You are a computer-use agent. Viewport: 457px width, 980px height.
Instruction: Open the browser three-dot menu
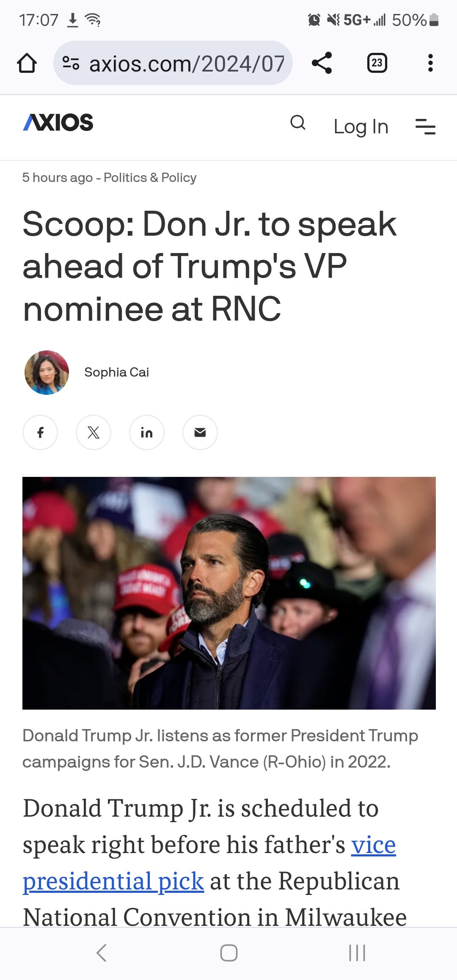tap(430, 63)
